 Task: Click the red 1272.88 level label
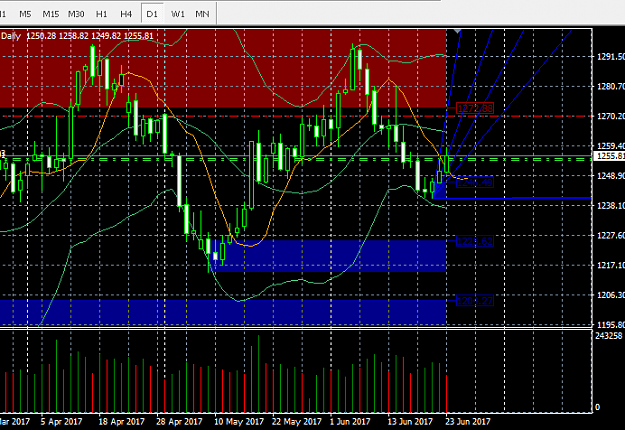(x=475, y=108)
